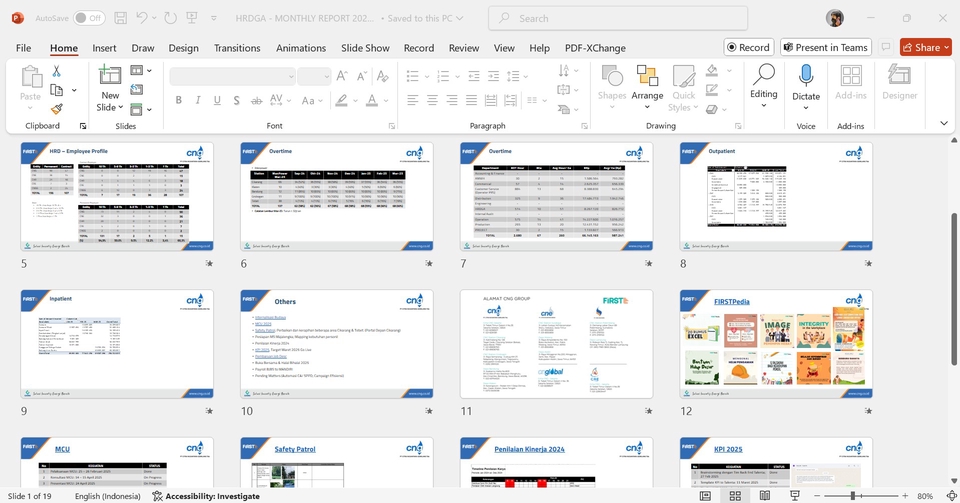Open Designer pane
The height and width of the screenshot is (503, 960).
[899, 83]
